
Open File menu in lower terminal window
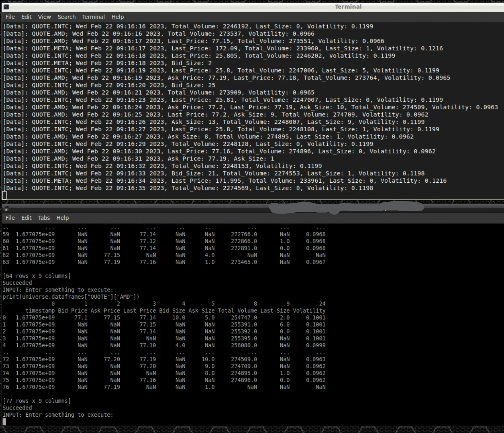pos(10,218)
